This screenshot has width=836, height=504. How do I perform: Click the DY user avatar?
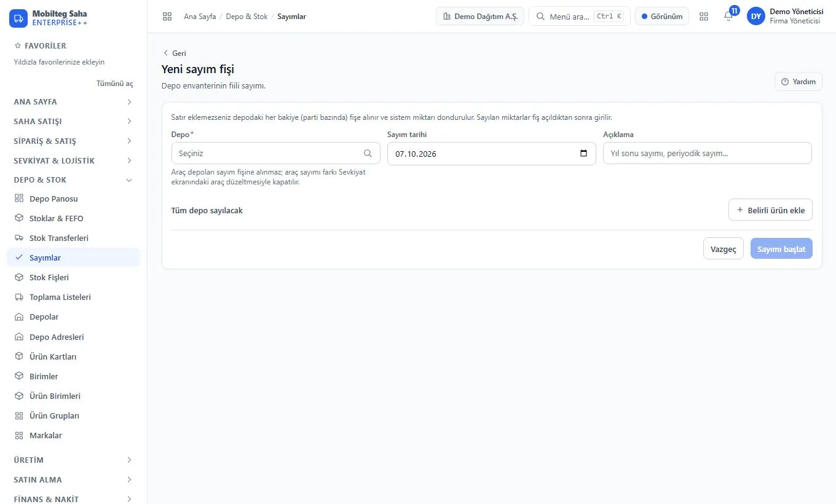(755, 17)
